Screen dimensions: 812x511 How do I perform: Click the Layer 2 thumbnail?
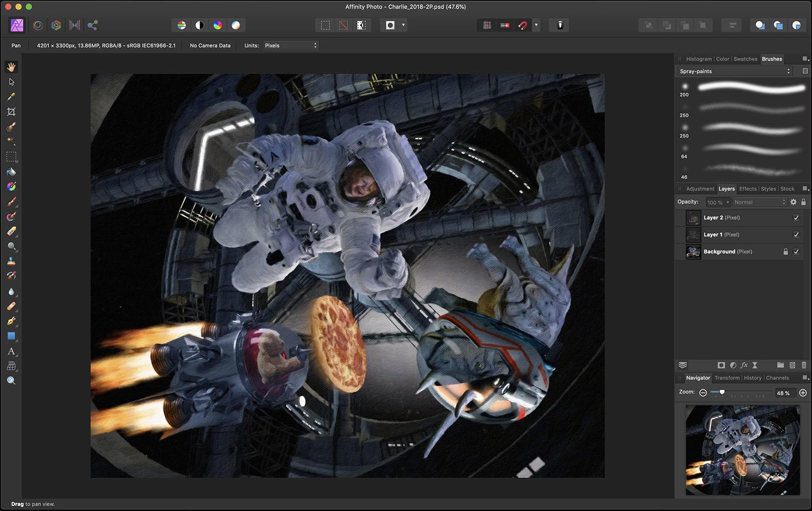click(x=694, y=217)
